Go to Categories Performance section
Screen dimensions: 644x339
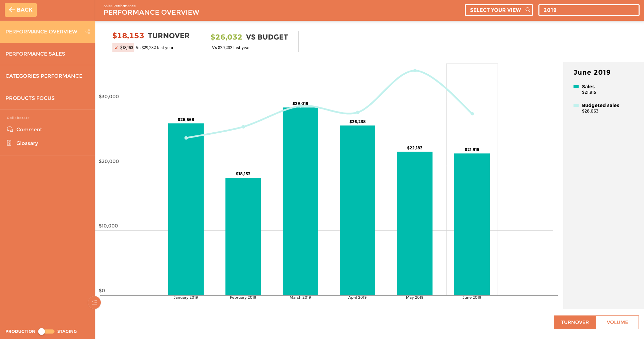(x=44, y=76)
